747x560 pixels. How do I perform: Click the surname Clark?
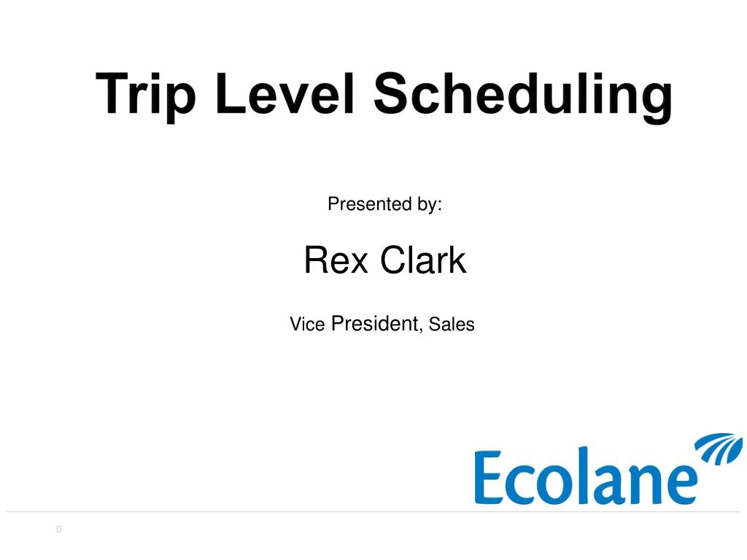point(423,260)
